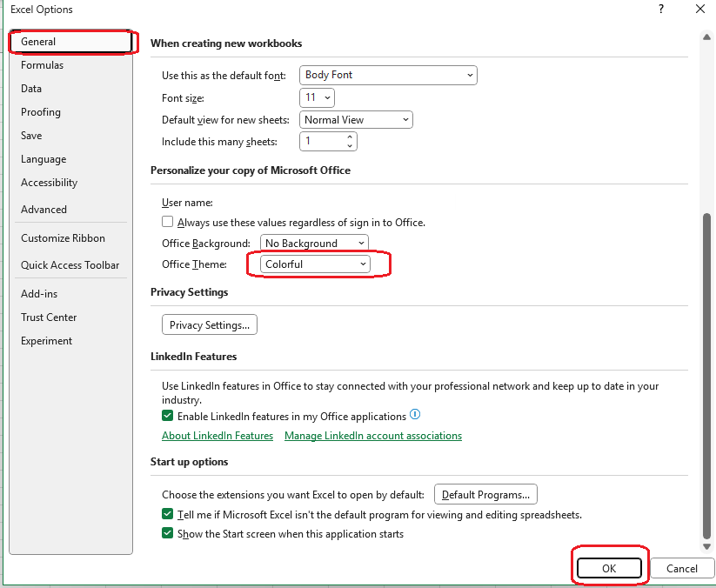Select the Accessibility category
Image resolution: width=716 pixels, height=588 pixels.
tap(70, 183)
